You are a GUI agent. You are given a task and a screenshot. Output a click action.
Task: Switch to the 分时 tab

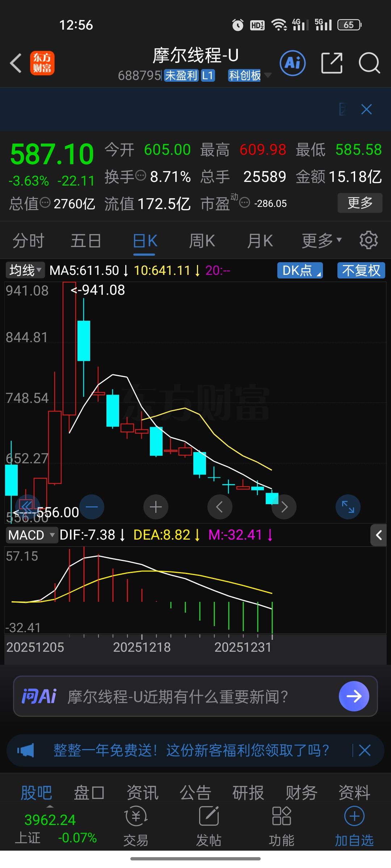coord(28,241)
